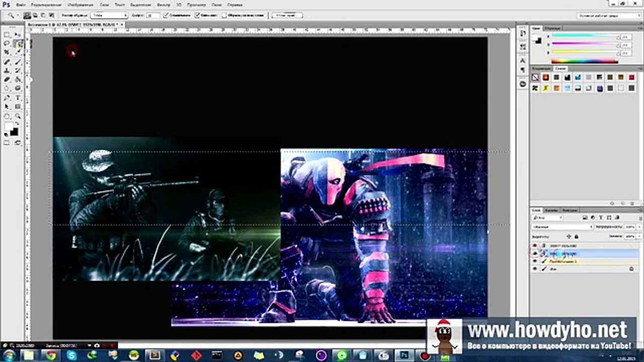Open the tool preset picker arrow

pyautogui.click(x=18, y=16)
